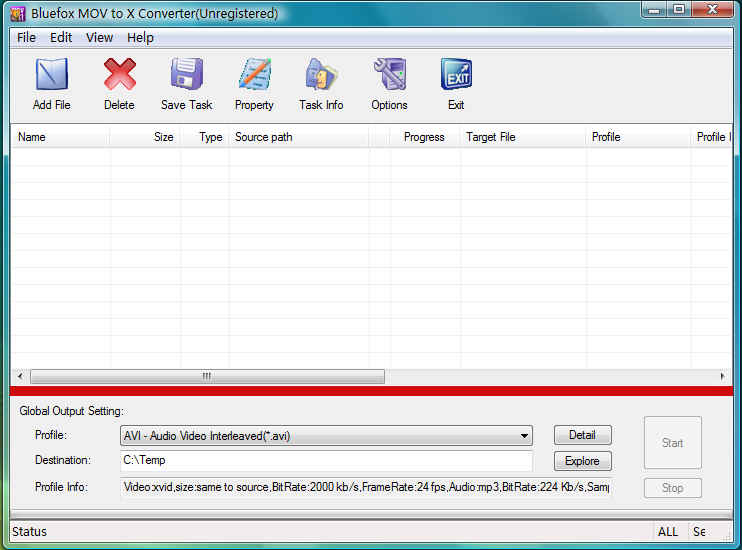Open the View menu
Image resolution: width=742 pixels, height=550 pixels.
99,37
